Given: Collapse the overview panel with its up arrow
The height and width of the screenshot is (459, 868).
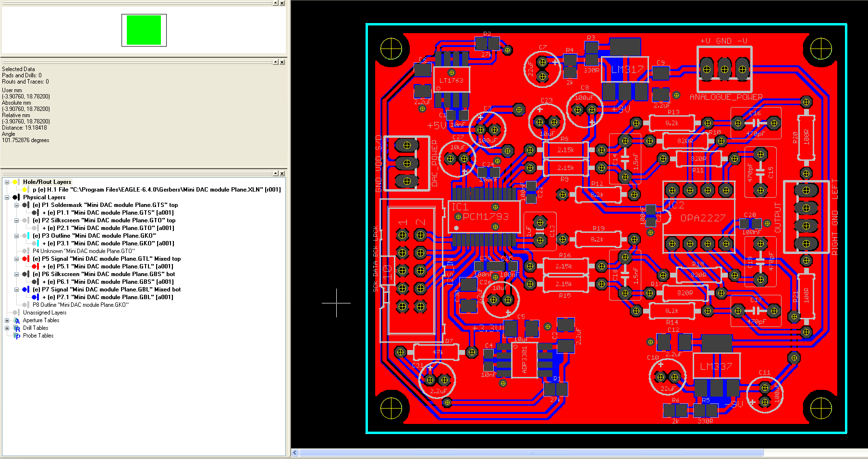Looking at the screenshot, I should coord(276,3).
